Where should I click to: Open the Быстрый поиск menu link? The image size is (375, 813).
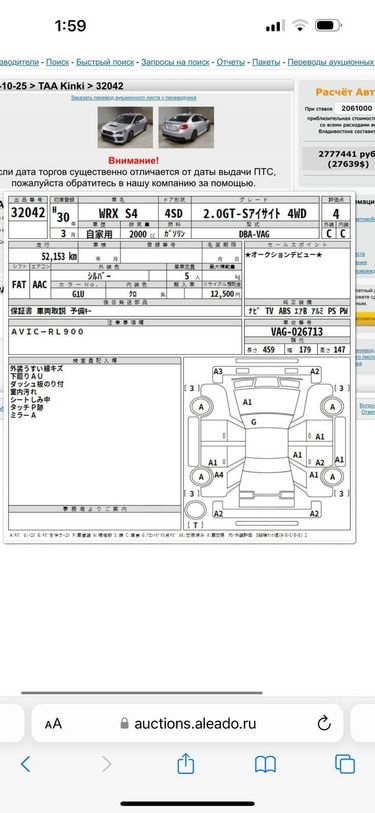(x=105, y=62)
